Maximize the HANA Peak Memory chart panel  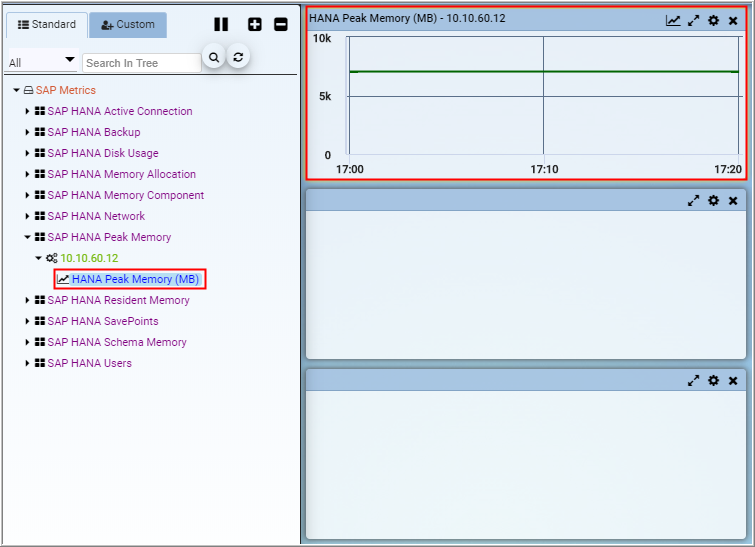pyautogui.click(x=693, y=20)
